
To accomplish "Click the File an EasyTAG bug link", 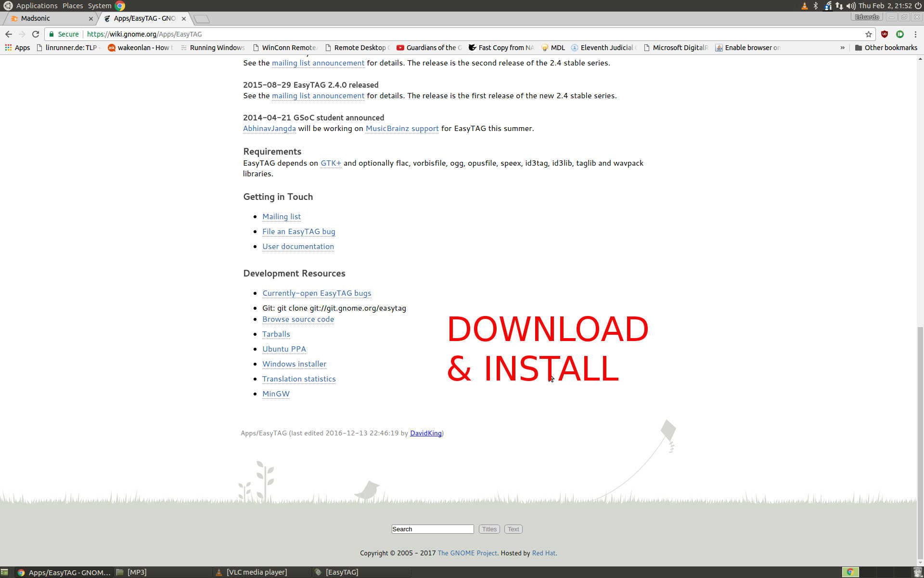I will click(299, 232).
